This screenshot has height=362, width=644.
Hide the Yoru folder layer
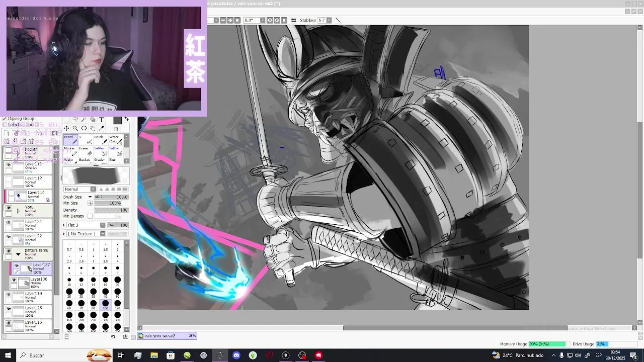tap(8, 208)
